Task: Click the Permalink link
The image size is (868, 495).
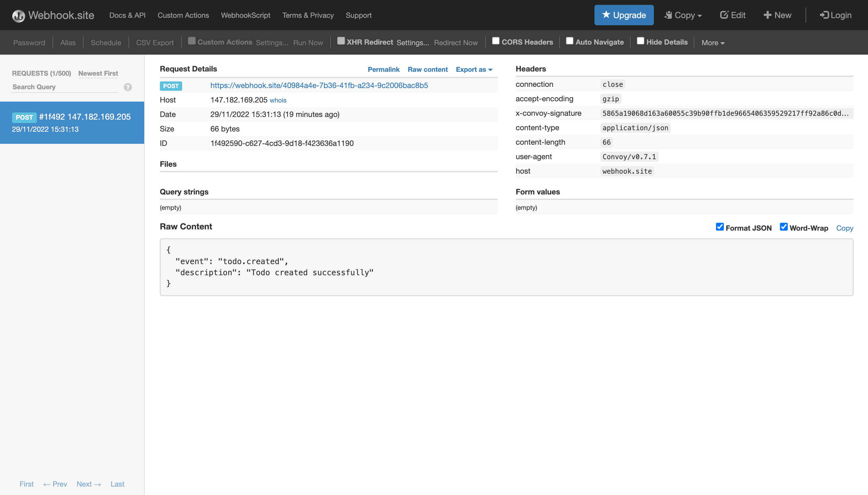Action: coord(383,69)
